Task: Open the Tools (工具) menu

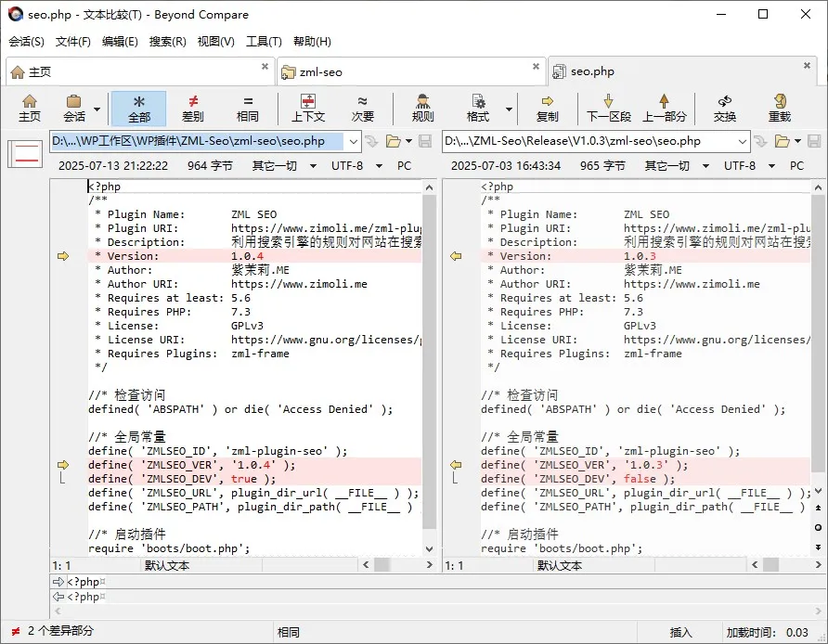Action: (x=264, y=41)
